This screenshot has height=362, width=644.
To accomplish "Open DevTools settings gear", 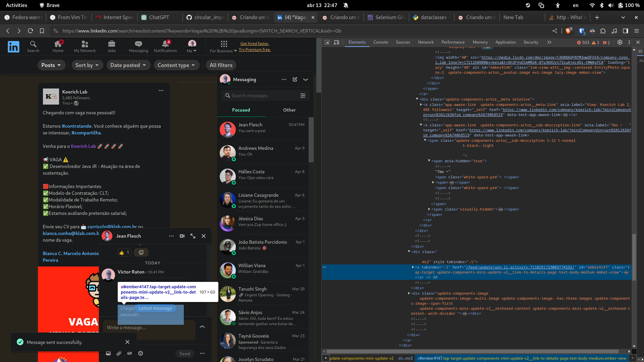I will [x=620, y=42].
